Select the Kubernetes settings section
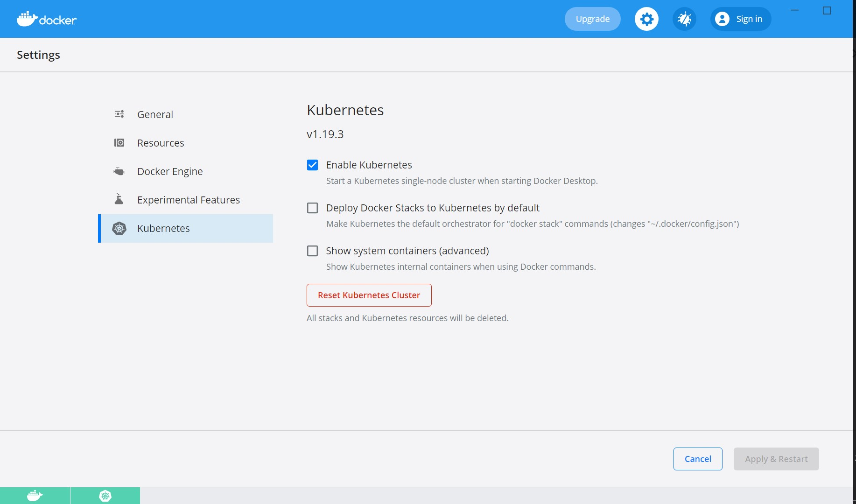The height and width of the screenshot is (504, 856). (x=163, y=229)
